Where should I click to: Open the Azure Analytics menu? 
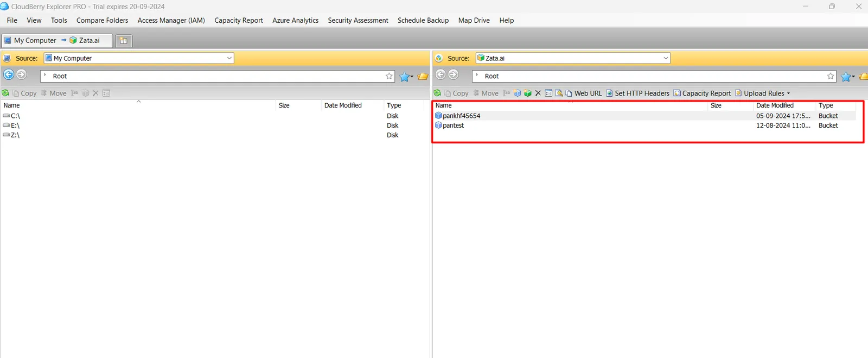coord(296,20)
